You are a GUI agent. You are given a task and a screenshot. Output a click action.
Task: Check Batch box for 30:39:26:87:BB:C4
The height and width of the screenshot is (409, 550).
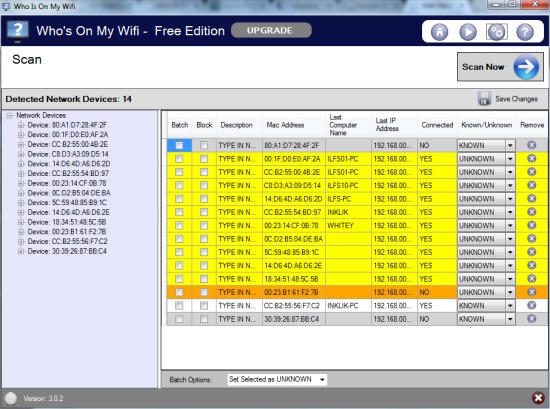coord(179,319)
